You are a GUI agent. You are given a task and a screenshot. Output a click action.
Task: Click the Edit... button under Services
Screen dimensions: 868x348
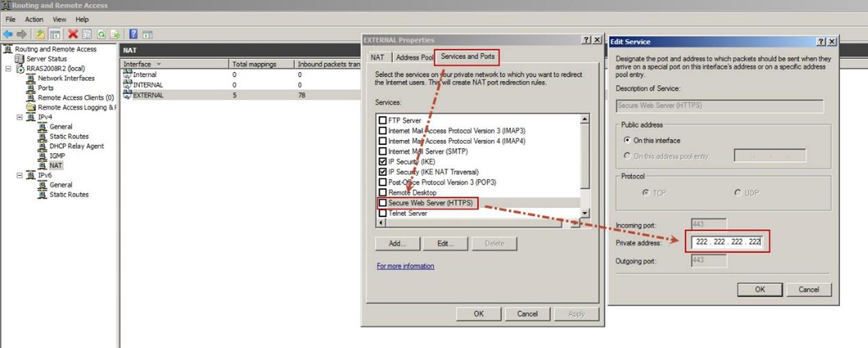click(x=446, y=243)
